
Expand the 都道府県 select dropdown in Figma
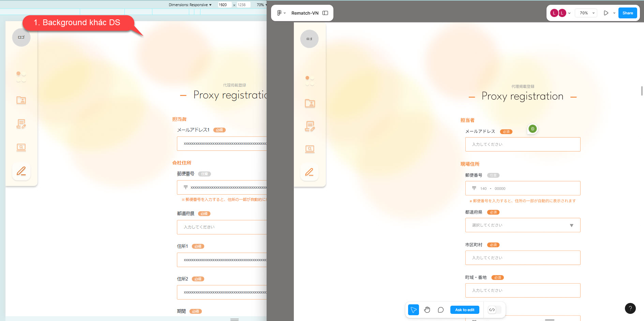click(523, 225)
